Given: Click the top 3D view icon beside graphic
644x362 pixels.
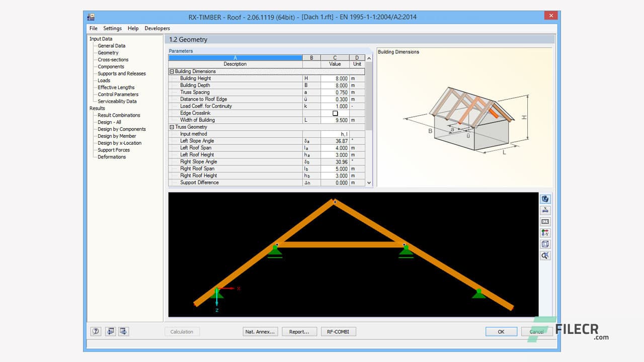Looking at the screenshot, I should 545,199.
